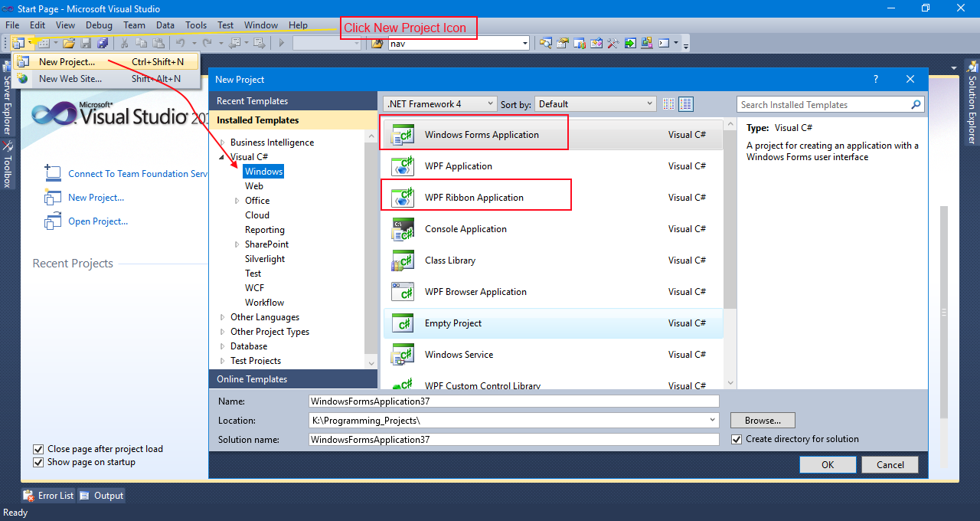Screen dimensions: 980x521
Task: Click the Open File toolbar icon
Action: [x=69, y=43]
